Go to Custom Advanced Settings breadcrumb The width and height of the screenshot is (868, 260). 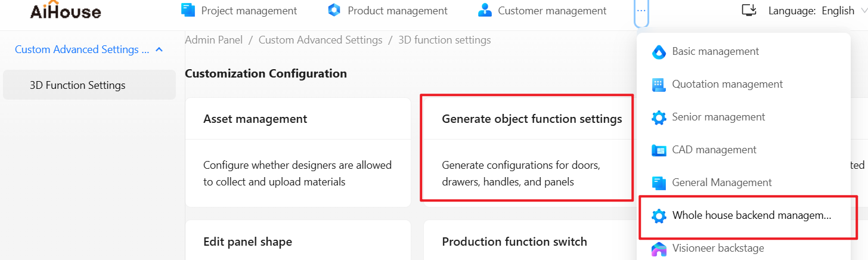[x=320, y=40]
